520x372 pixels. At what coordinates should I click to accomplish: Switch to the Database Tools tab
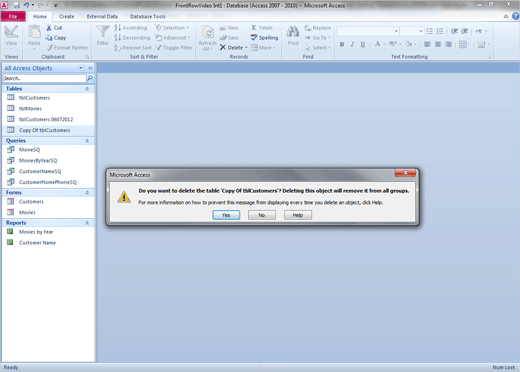coord(148,16)
